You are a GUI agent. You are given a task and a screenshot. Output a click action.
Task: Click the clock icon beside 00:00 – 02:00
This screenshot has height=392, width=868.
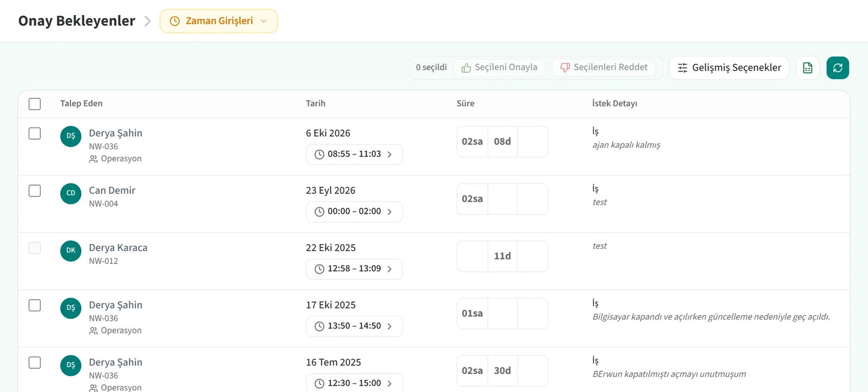coord(320,212)
